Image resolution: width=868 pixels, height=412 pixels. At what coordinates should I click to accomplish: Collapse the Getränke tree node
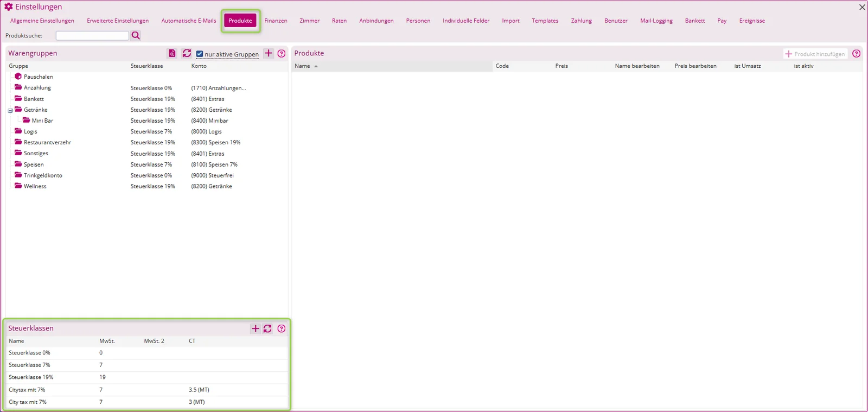(x=10, y=110)
